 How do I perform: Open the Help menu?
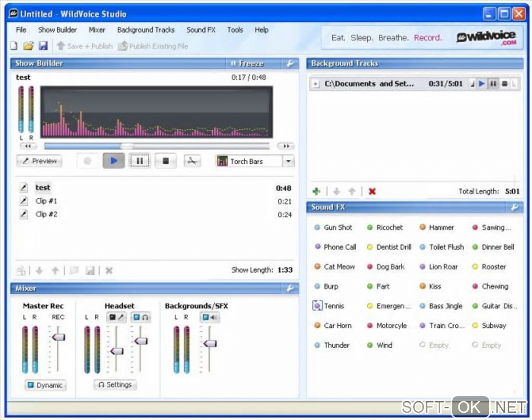click(262, 30)
